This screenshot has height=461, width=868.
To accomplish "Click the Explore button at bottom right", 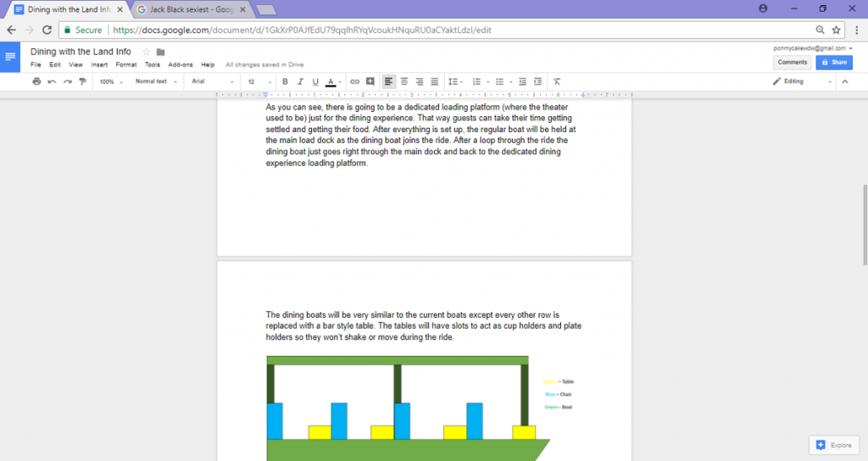I will point(833,445).
